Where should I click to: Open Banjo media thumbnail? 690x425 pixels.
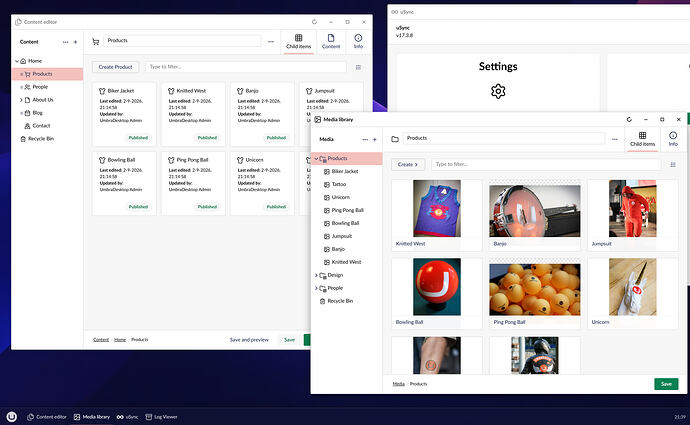[535, 215]
